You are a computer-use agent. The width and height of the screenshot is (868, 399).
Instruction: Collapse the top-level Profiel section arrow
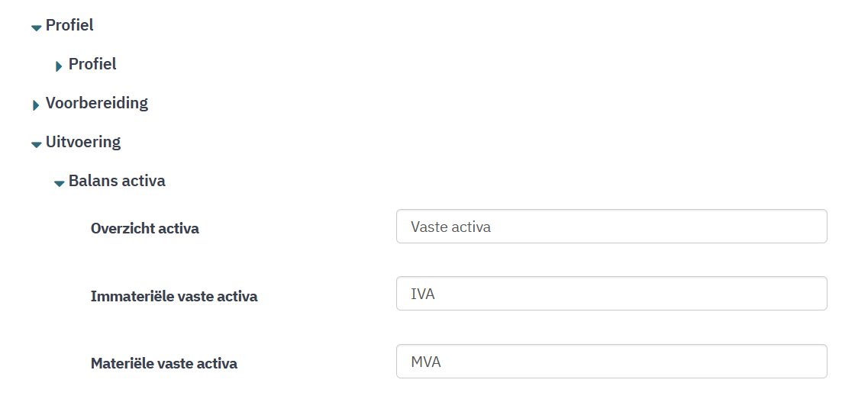[x=36, y=27]
